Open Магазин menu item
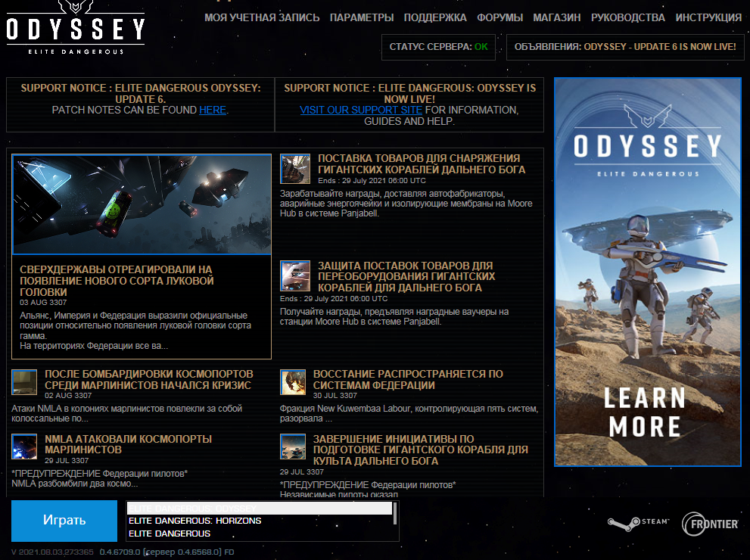The width and height of the screenshot is (750, 560). coord(557,17)
